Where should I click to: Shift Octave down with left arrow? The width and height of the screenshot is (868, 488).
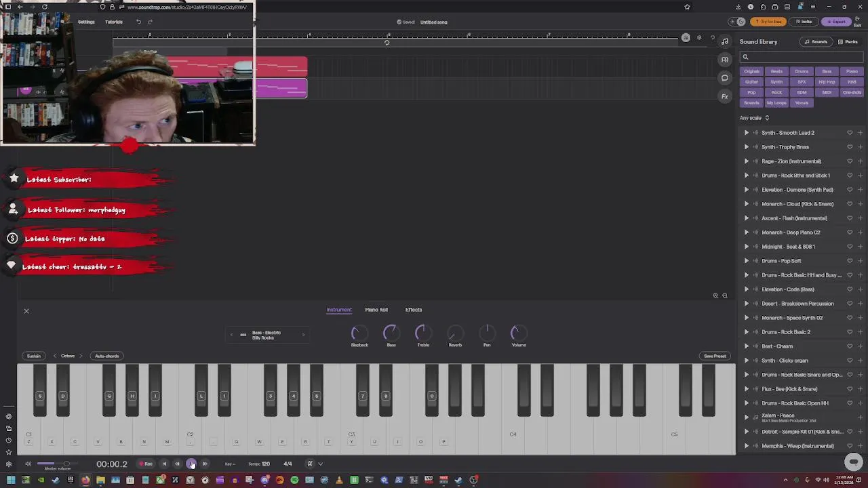(55, 356)
